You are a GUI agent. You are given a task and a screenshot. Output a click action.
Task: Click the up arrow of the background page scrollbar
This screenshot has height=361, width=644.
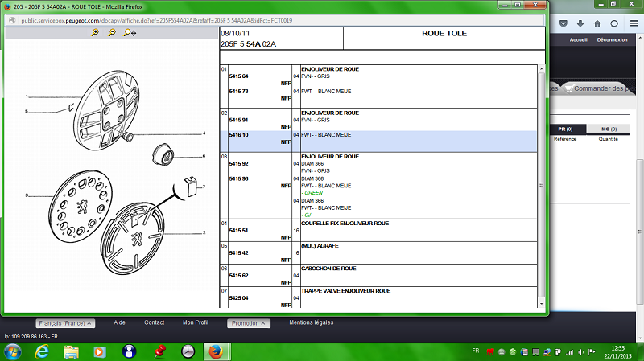pos(640,38)
